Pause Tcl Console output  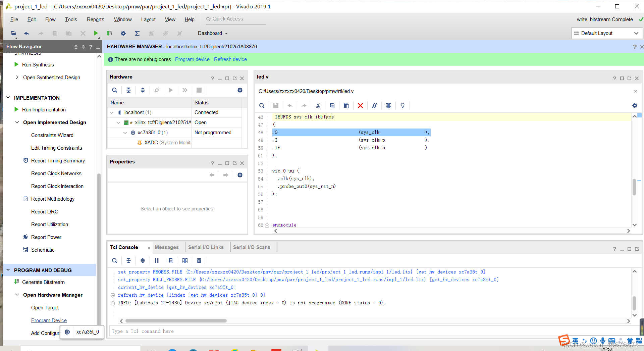(157, 261)
